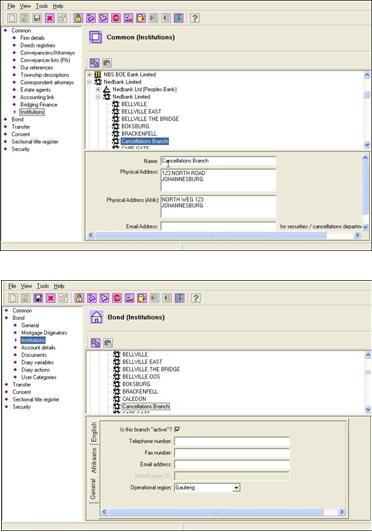Switch to the General vertical tab
The height and width of the screenshot is (532, 372).
[x=93, y=489]
